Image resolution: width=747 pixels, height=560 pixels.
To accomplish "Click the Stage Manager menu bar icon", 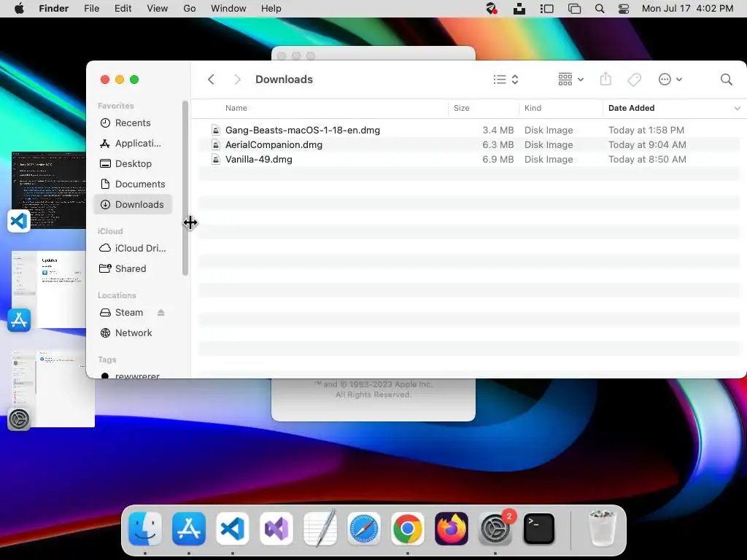I will tap(546, 9).
